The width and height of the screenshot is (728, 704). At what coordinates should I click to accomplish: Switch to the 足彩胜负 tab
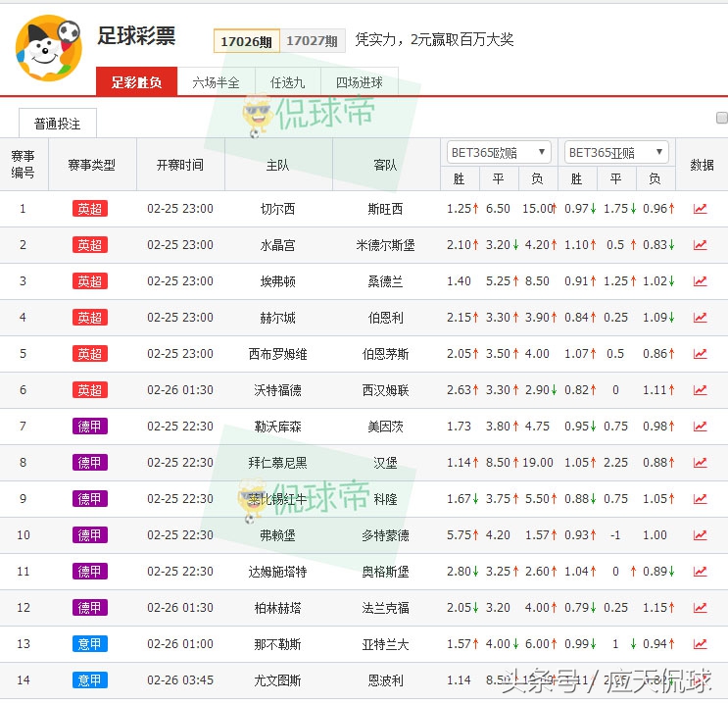[x=136, y=81]
